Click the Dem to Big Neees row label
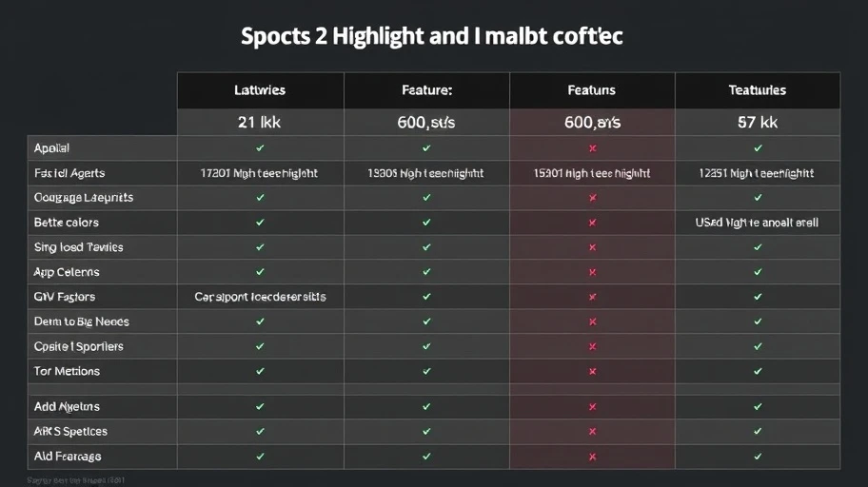This screenshot has height=487, width=868. pyautogui.click(x=82, y=321)
